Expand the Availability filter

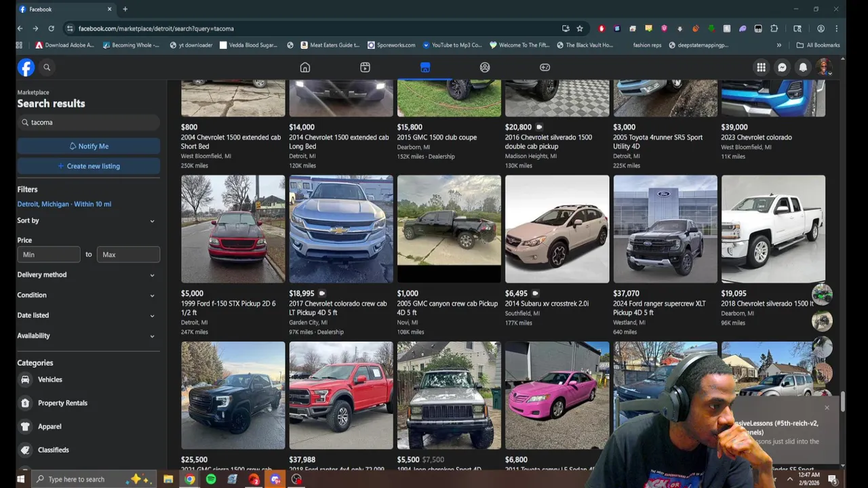coord(87,335)
